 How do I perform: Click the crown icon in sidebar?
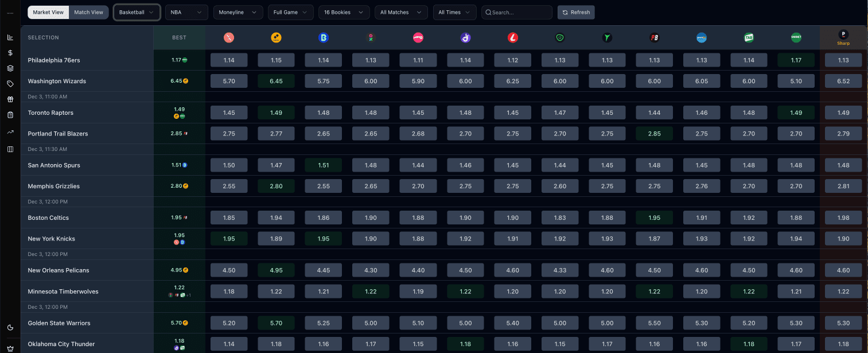[x=10, y=348]
